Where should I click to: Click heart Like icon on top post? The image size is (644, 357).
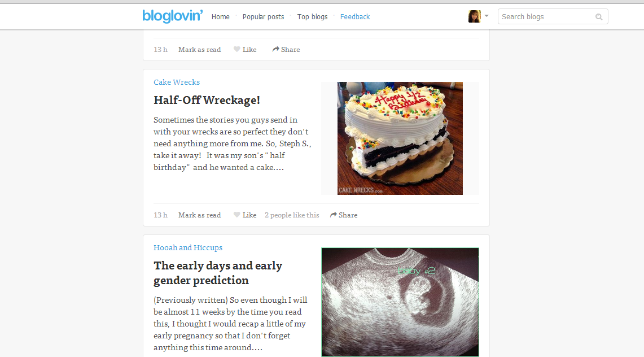pyautogui.click(x=236, y=49)
